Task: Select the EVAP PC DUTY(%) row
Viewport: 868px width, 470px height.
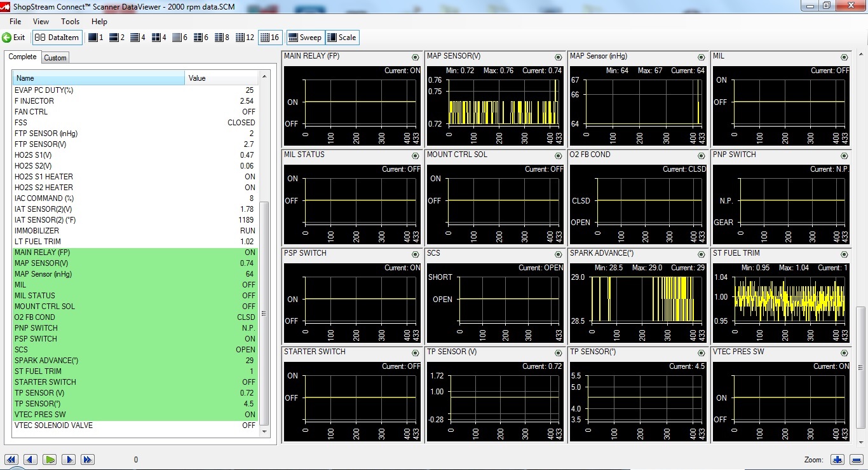Action: pyautogui.click(x=135, y=90)
